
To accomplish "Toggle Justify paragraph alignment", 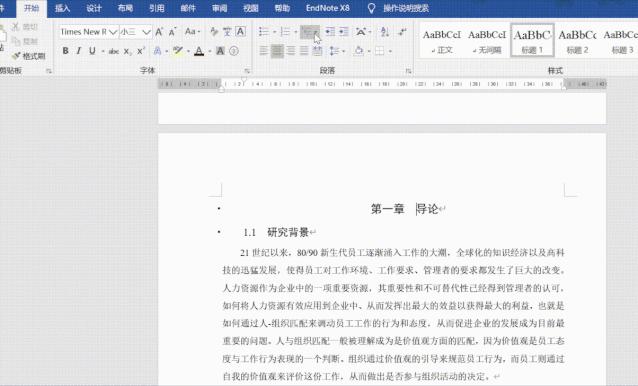I will (x=304, y=51).
